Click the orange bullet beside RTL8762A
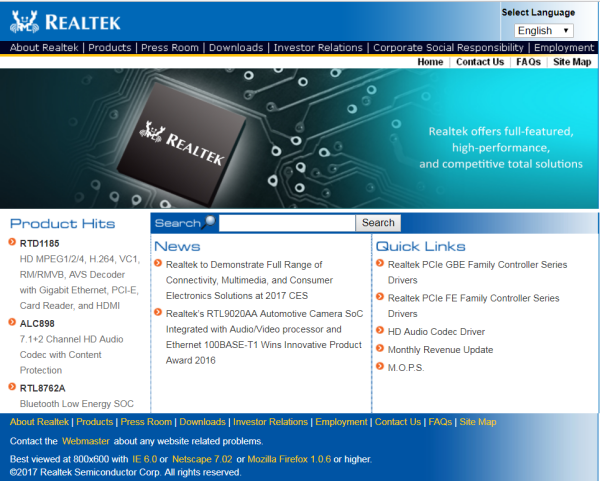The width and height of the screenshot is (600, 481). (x=12, y=387)
